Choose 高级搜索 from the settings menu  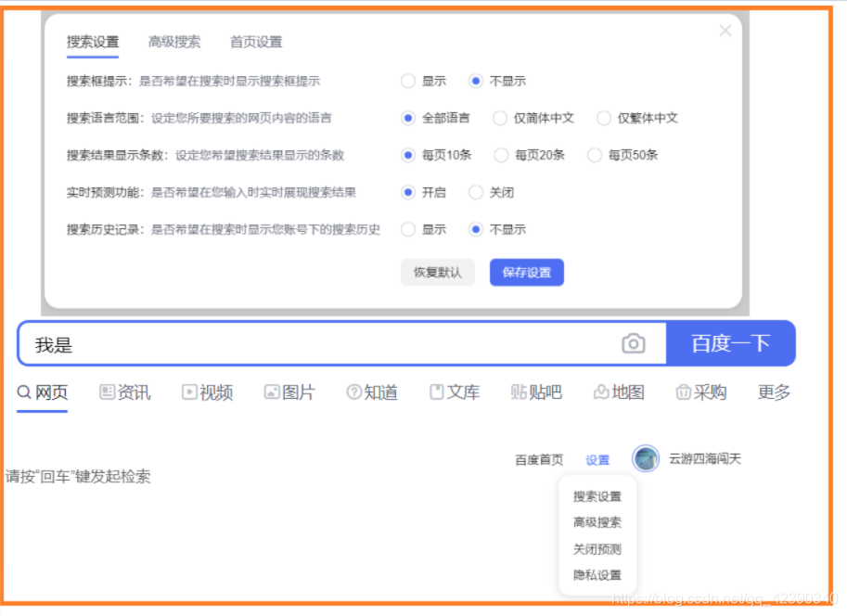point(597,522)
